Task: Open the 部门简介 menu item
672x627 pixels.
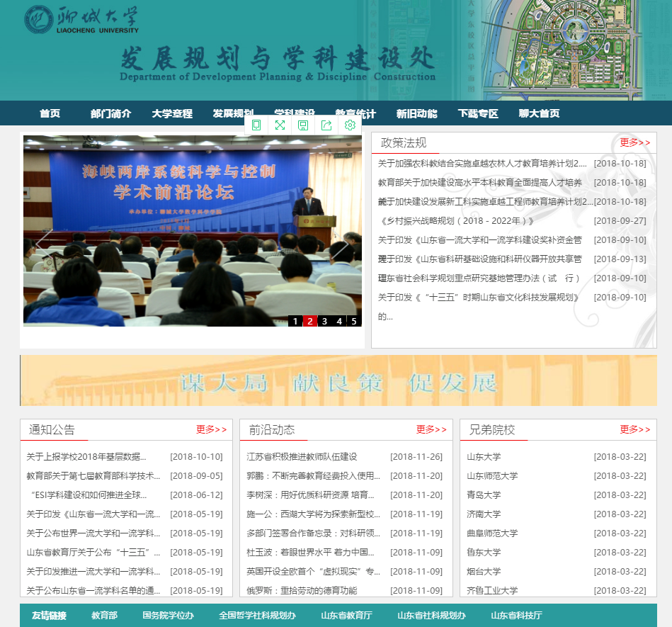Action: (110, 113)
